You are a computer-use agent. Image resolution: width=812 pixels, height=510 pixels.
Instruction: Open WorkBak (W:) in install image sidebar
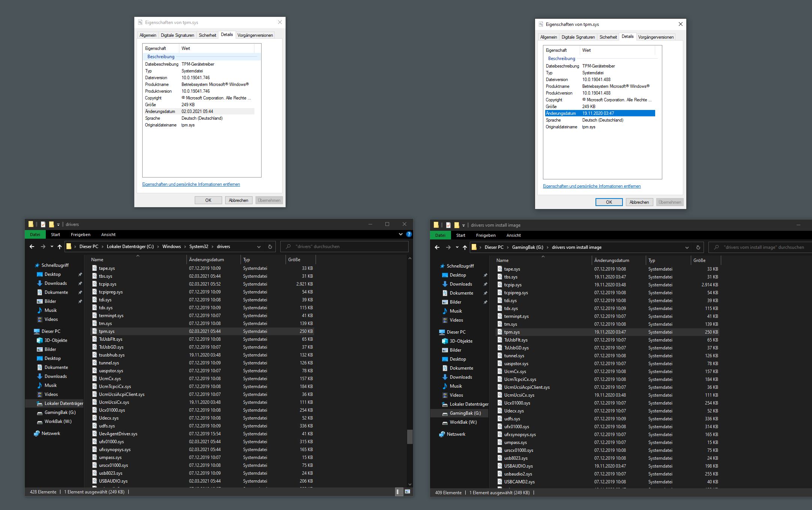point(463,422)
